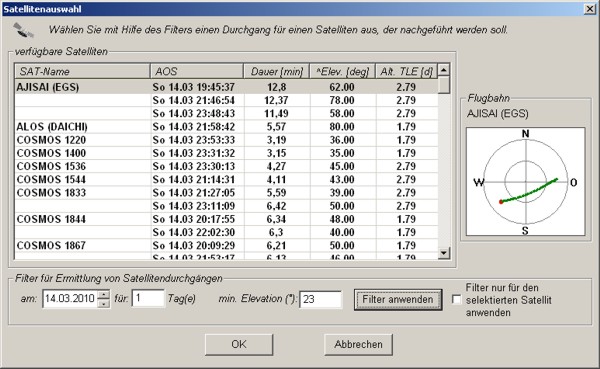Select the COSMOS 1536 row

227,166
